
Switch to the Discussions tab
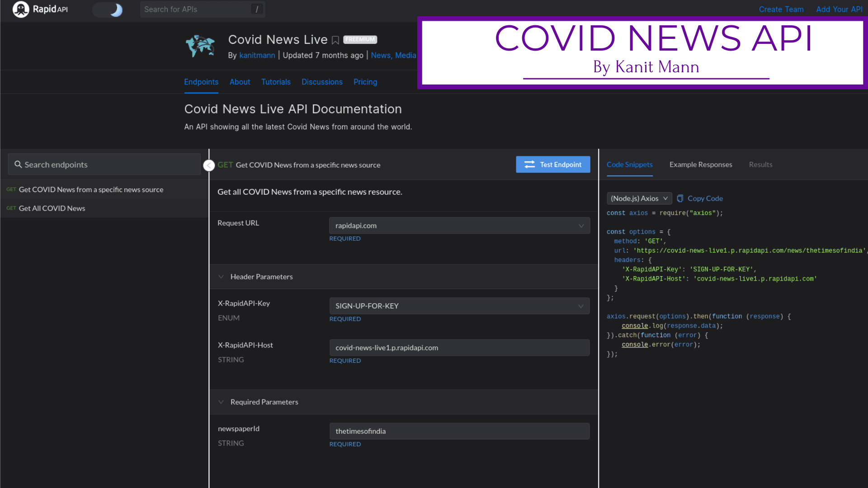(x=322, y=82)
